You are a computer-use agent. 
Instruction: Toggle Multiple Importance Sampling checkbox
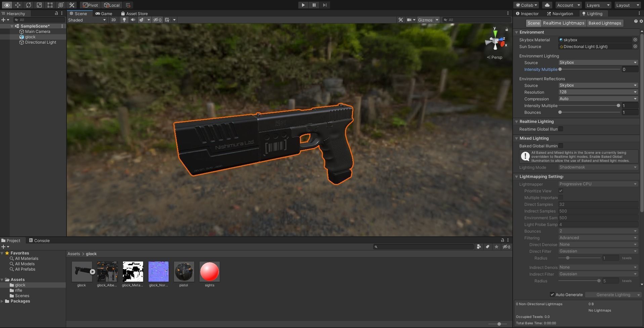pyautogui.click(x=561, y=197)
